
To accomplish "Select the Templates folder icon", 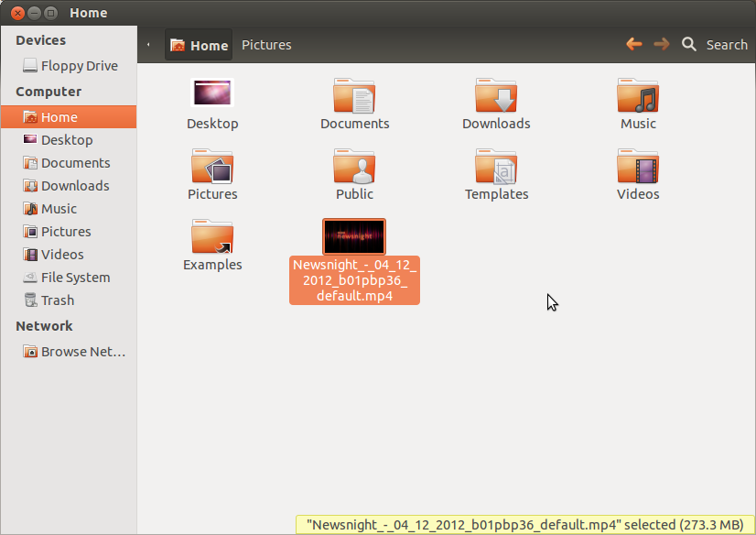I will pyautogui.click(x=496, y=166).
